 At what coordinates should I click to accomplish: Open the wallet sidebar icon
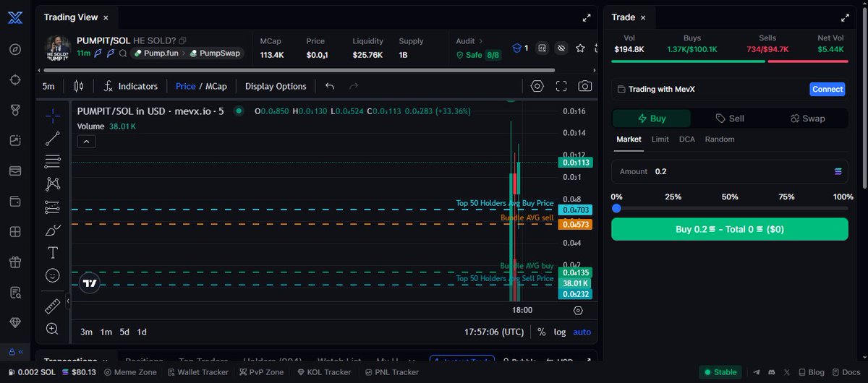coord(15,201)
